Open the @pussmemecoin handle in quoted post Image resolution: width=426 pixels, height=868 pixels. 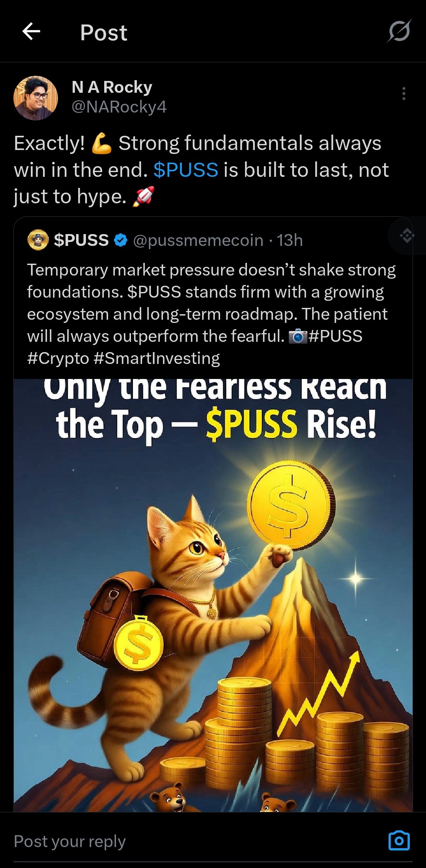pyautogui.click(x=198, y=240)
